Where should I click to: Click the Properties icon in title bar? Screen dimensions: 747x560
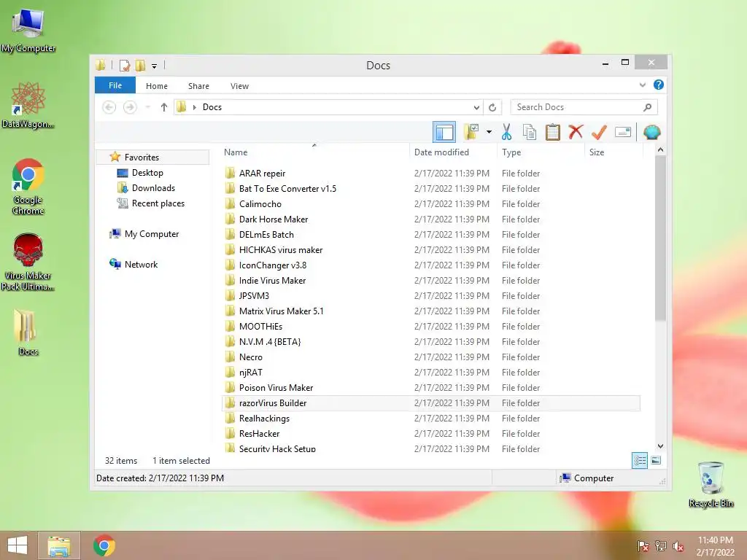point(125,65)
